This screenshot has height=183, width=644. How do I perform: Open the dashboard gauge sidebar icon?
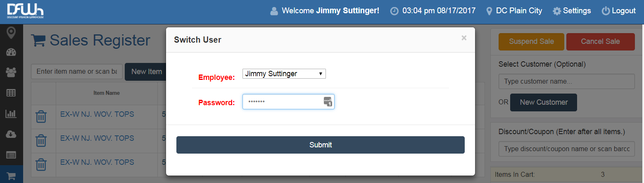[11, 52]
